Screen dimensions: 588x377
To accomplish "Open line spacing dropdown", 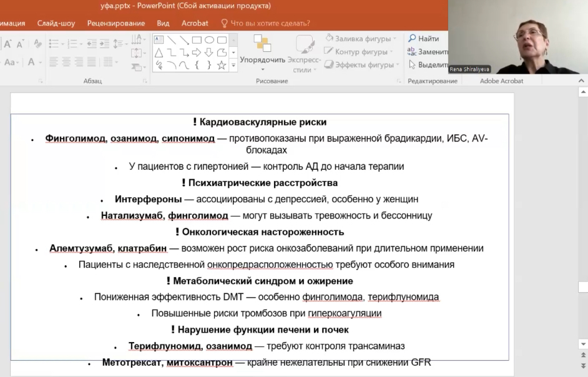I will click(x=119, y=44).
